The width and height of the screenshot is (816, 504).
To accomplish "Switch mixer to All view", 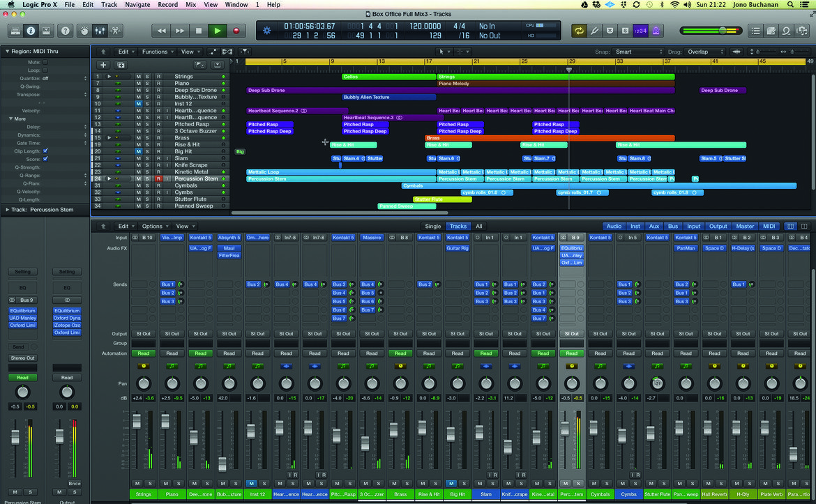I will pyautogui.click(x=478, y=227).
